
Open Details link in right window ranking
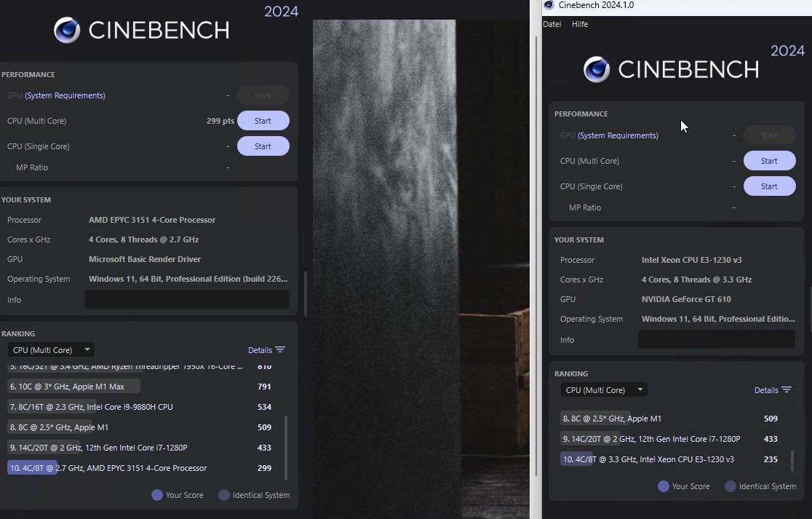[766, 390]
